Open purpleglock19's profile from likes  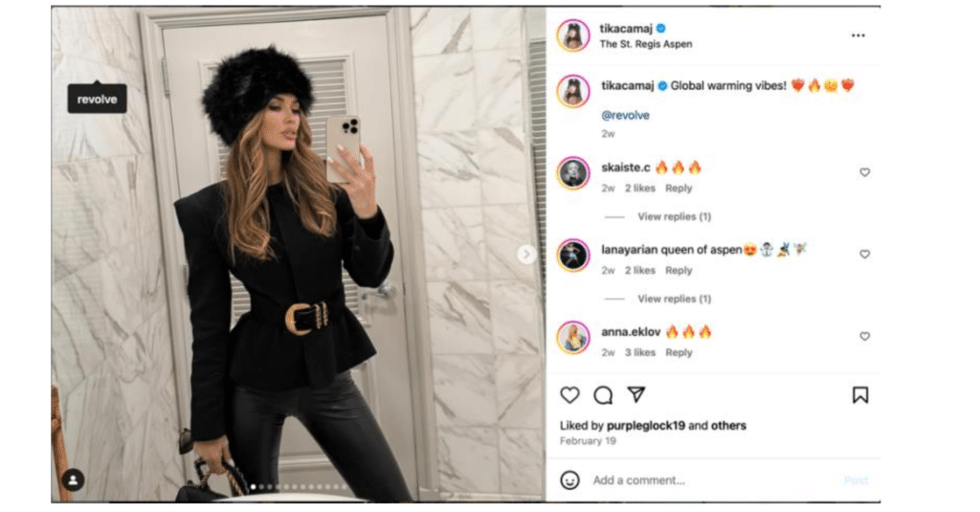click(x=646, y=426)
